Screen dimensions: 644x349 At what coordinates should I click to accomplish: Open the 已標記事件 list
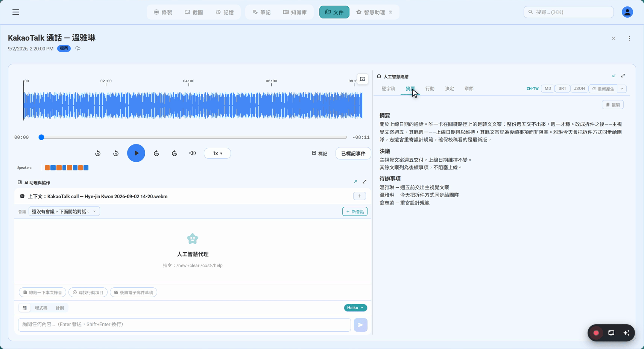[x=353, y=153]
